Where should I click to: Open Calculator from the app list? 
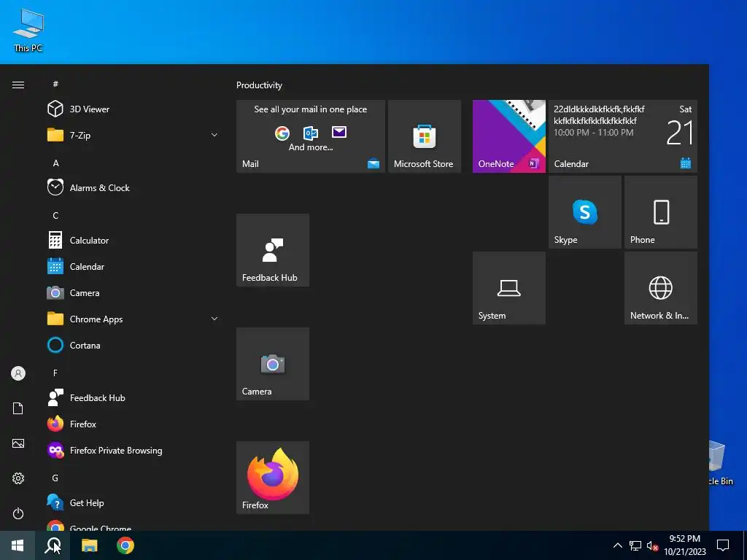coord(133,240)
